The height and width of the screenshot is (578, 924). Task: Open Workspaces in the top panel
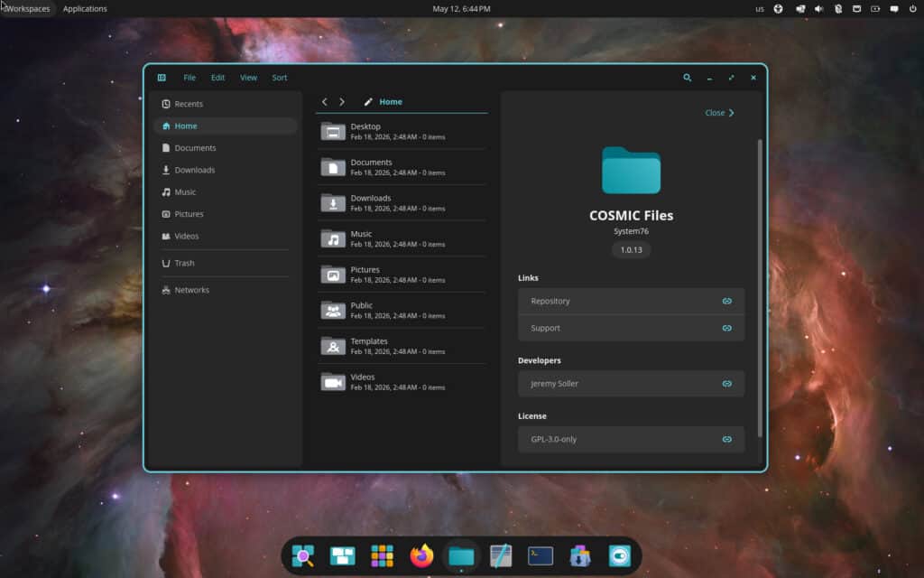(x=27, y=9)
